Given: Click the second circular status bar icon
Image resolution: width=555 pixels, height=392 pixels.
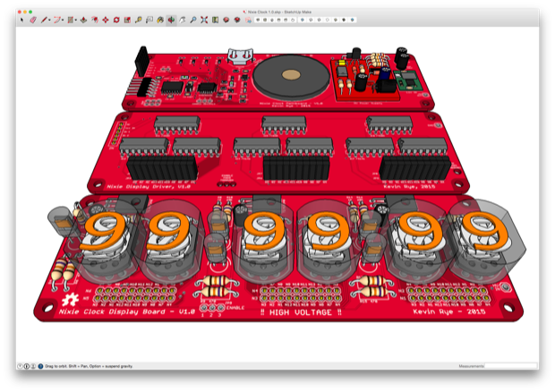Looking at the screenshot, I should pos(27,366).
